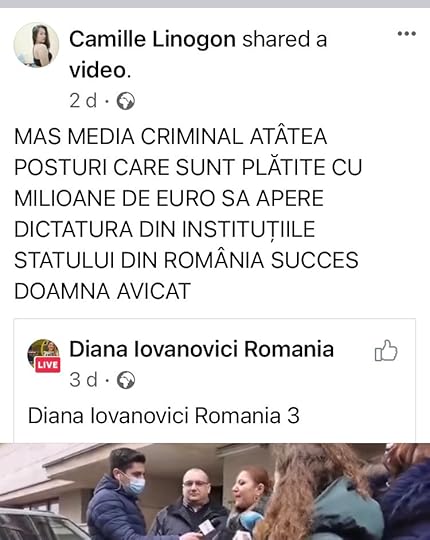The image size is (430, 540).
Task: Click the "3 d" shared post timestamp
Action: [x=83, y=380]
